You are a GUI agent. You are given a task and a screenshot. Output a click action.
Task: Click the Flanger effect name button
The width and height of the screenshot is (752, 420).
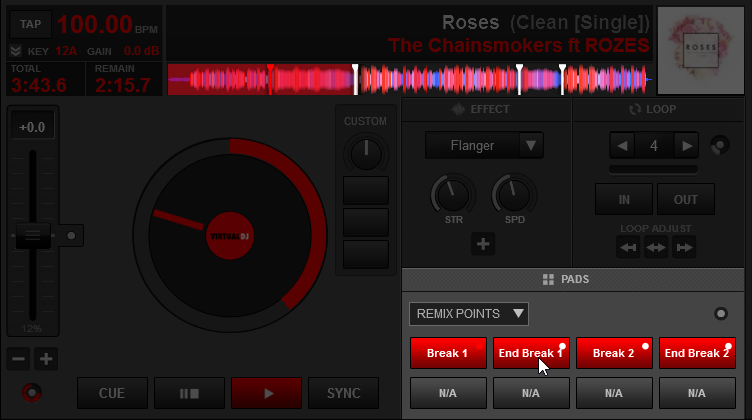(472, 145)
